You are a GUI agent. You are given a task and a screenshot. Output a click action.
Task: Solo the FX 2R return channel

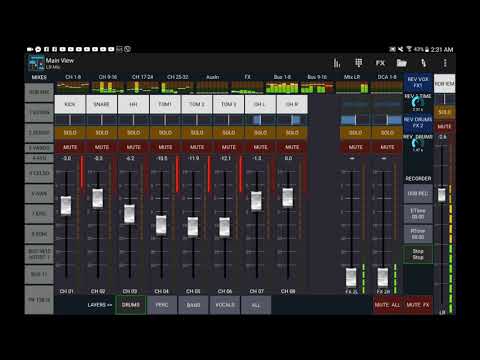point(387,133)
